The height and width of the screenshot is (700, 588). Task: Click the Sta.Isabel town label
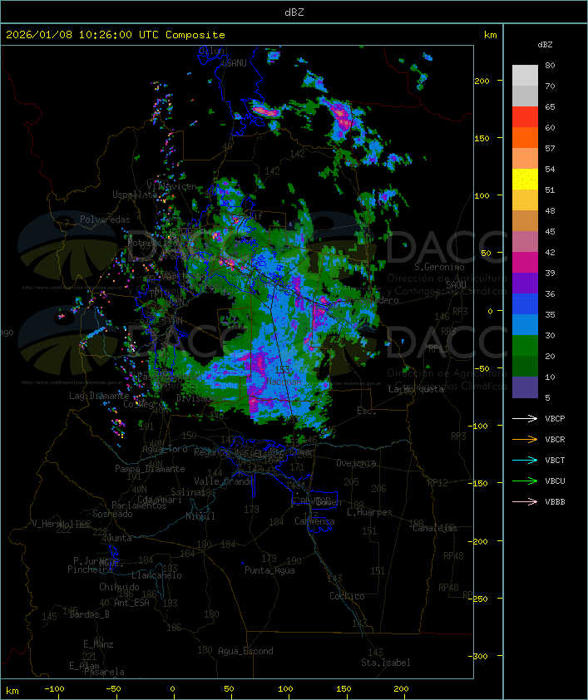coord(385,663)
